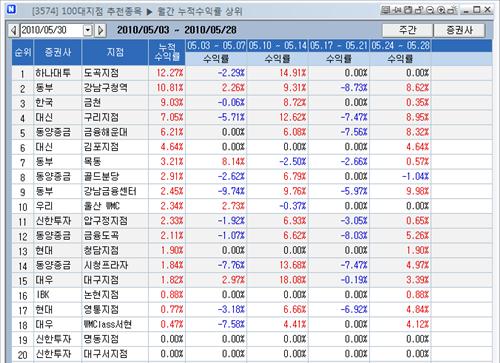Viewport: 500px width, 363px height.
Task: Sort by the 증권사 column header
Action: pyautogui.click(x=58, y=52)
